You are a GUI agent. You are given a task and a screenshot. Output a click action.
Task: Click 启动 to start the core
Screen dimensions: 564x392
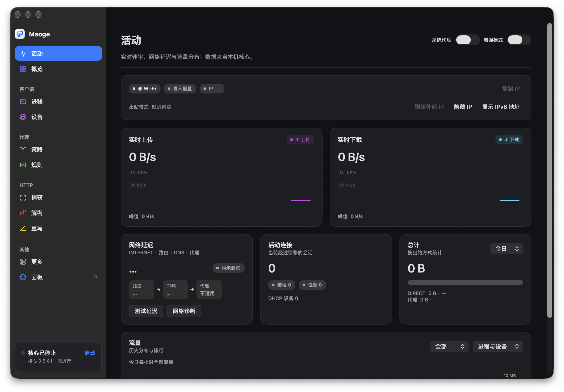[x=90, y=353]
